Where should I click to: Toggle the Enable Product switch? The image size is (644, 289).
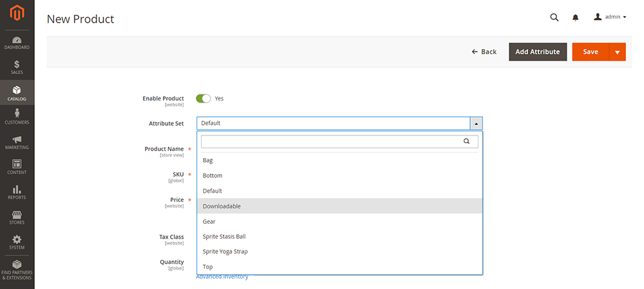204,99
